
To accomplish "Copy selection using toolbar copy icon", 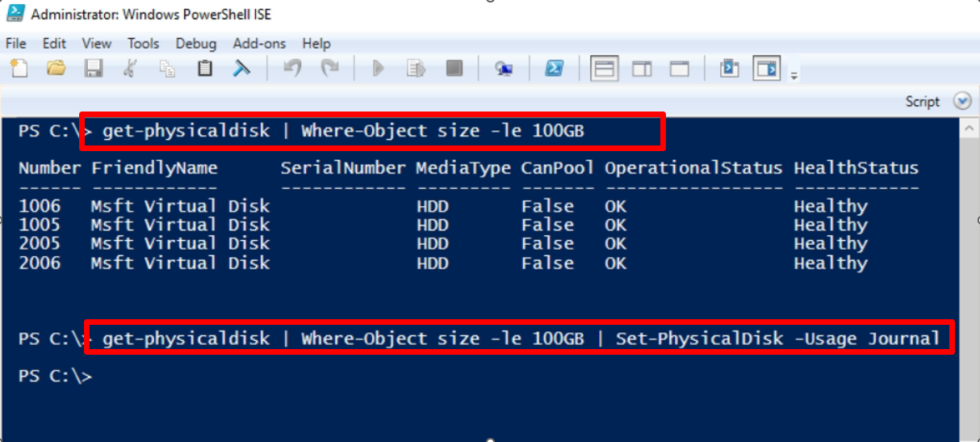I will (168, 69).
